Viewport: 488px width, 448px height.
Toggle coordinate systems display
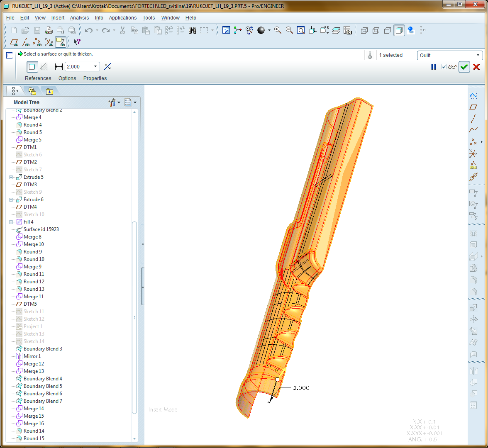[x=49, y=41]
